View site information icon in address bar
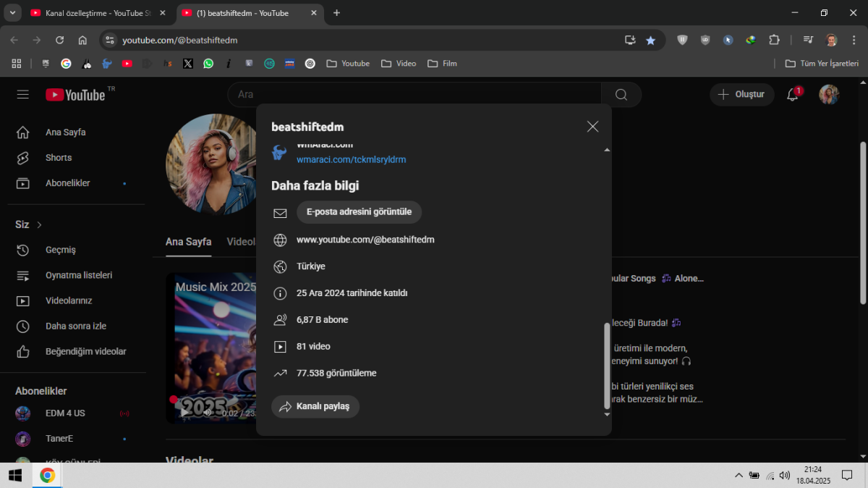Viewport: 868px width, 488px height. point(110,41)
